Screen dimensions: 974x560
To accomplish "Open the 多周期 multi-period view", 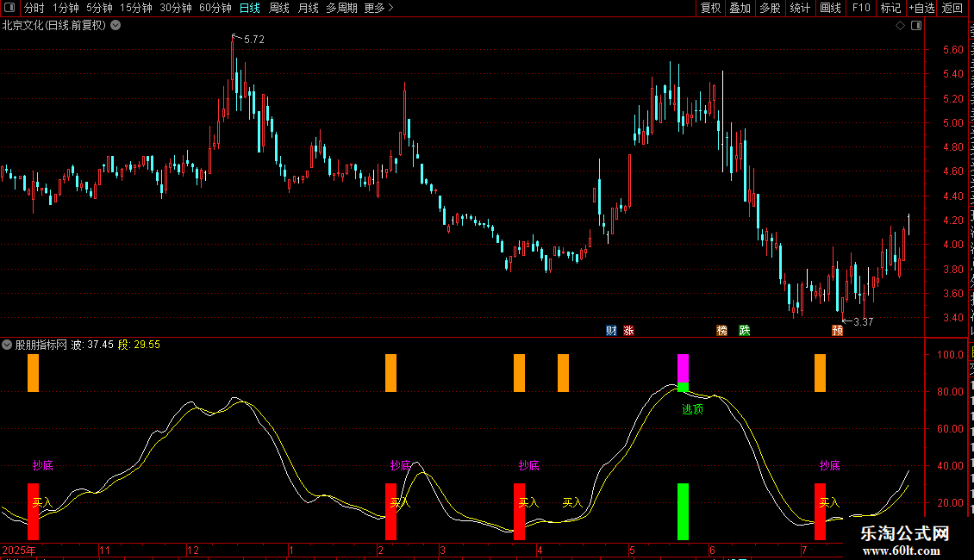I will 341,8.
